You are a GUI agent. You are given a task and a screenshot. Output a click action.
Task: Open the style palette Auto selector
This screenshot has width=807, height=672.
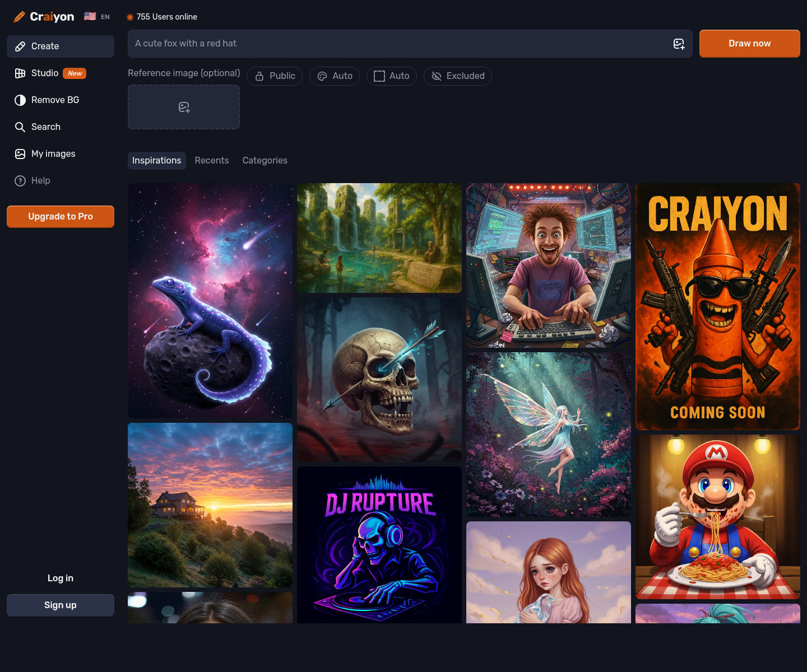(x=335, y=76)
